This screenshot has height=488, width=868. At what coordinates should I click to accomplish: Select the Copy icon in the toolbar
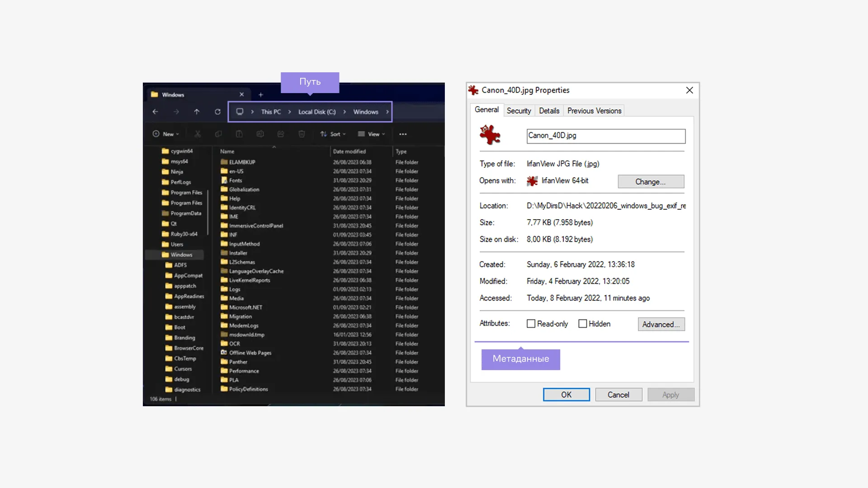tap(218, 134)
